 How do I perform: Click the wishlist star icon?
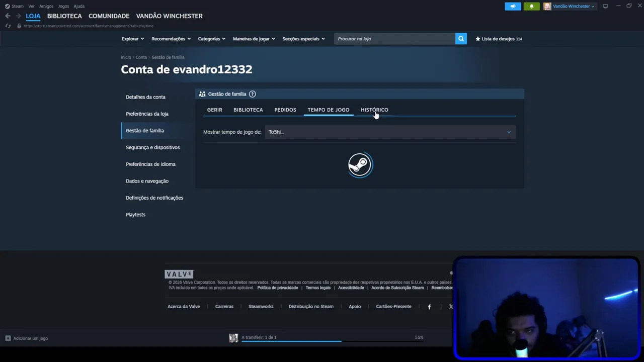478,39
